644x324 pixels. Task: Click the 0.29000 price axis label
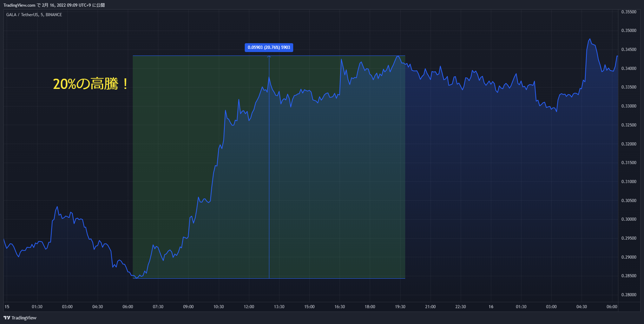[629, 257]
